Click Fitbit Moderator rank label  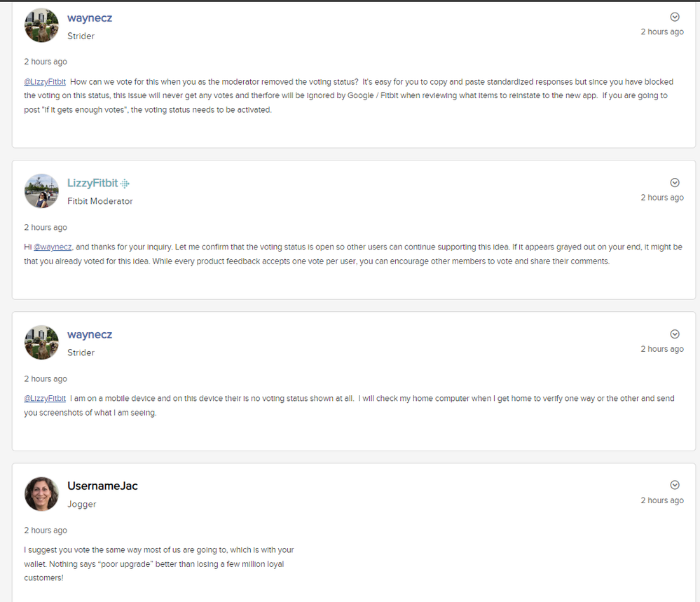point(99,201)
